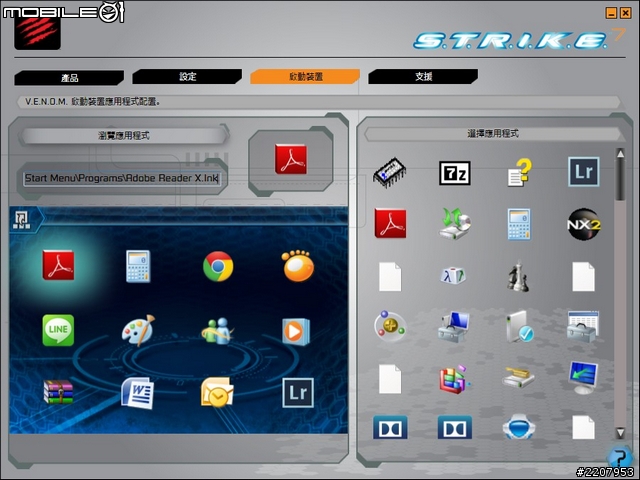Select GOM Player paw icon in launcher
The image size is (640, 480).
(298, 266)
